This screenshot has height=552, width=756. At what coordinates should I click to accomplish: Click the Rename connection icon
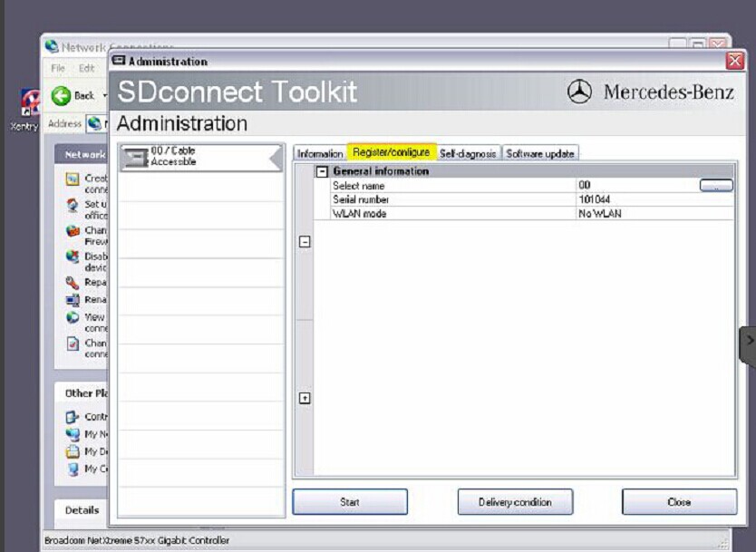73,300
